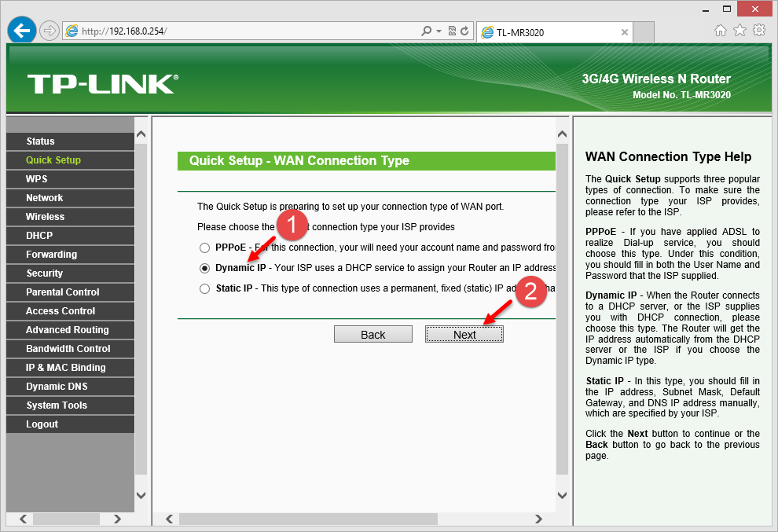
Task: Click the browser forward arrow button
Action: click(x=50, y=31)
